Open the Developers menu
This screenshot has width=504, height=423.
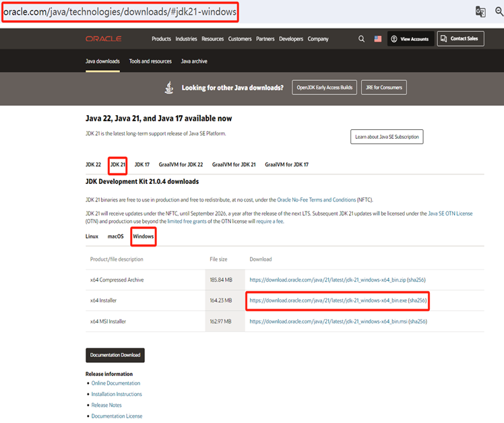tap(291, 39)
